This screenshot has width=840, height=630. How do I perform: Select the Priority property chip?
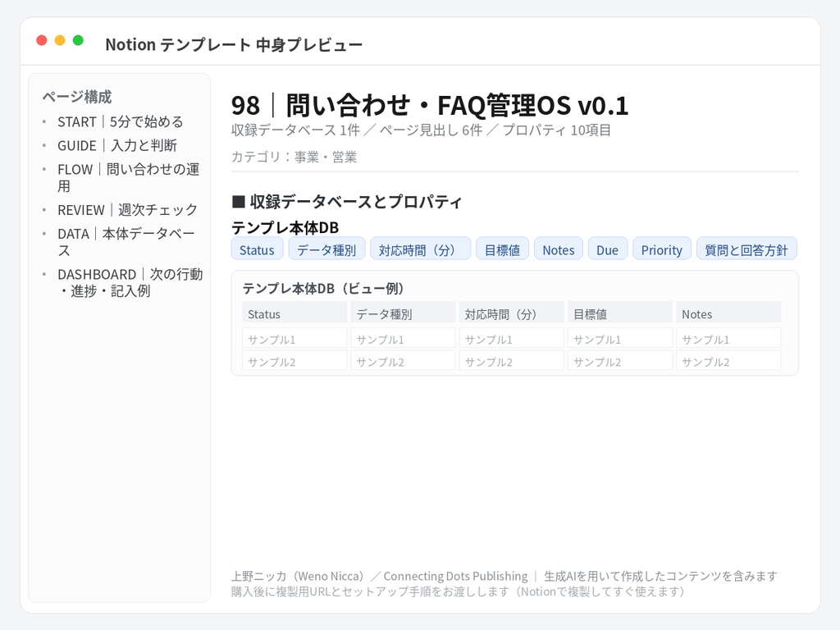pyautogui.click(x=662, y=249)
